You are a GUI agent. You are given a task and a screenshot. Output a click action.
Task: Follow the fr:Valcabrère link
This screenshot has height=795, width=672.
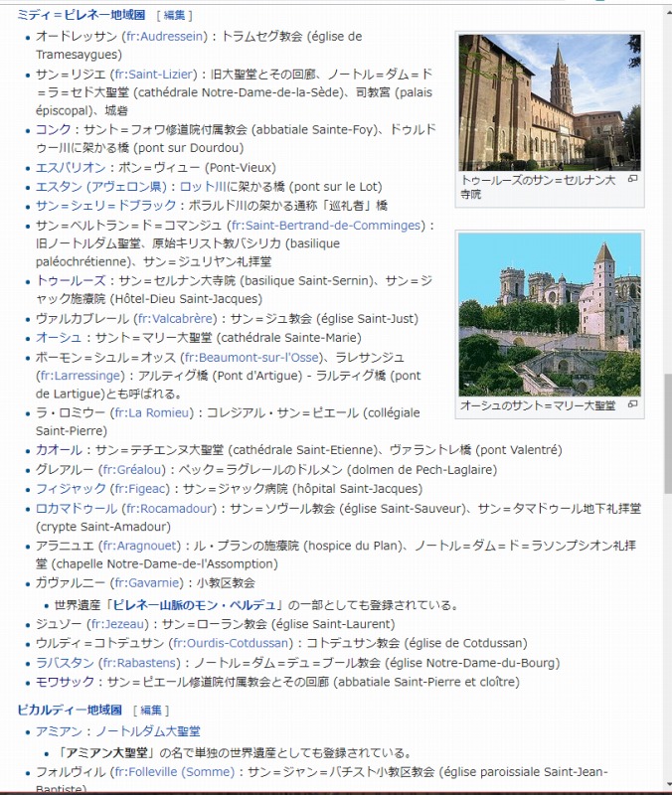click(175, 318)
